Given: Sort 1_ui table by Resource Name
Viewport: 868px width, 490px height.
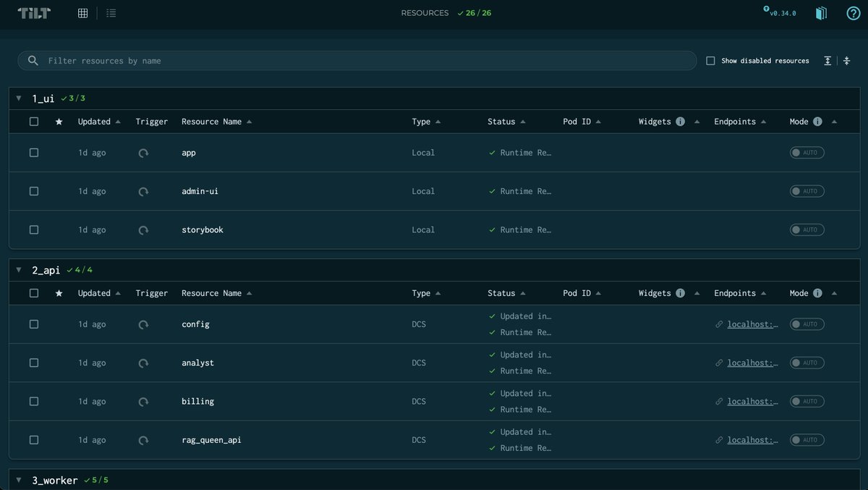Looking at the screenshot, I should (x=216, y=122).
